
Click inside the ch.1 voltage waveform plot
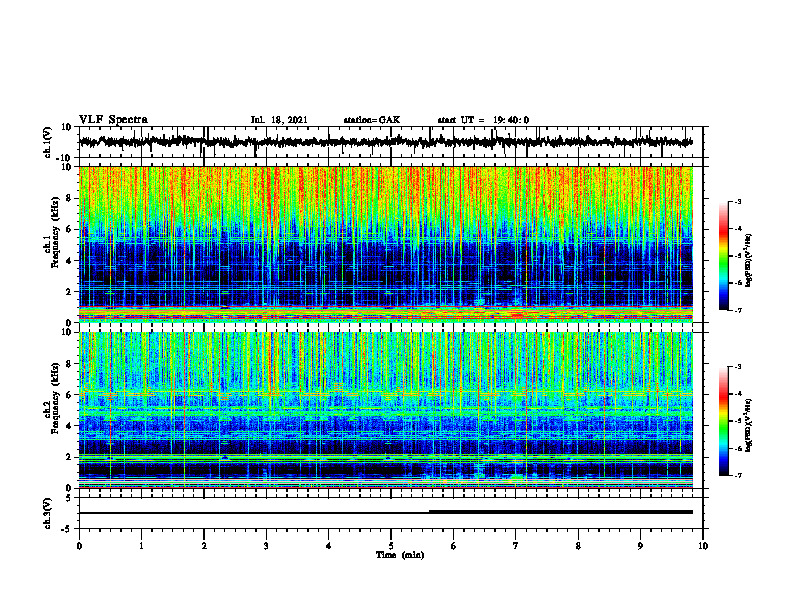click(390, 142)
